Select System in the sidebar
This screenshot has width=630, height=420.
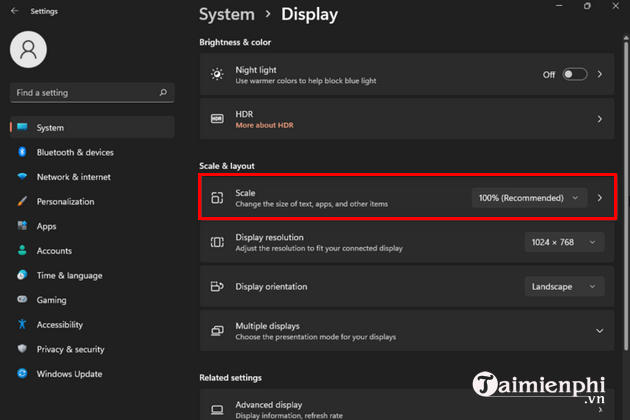[x=92, y=127]
